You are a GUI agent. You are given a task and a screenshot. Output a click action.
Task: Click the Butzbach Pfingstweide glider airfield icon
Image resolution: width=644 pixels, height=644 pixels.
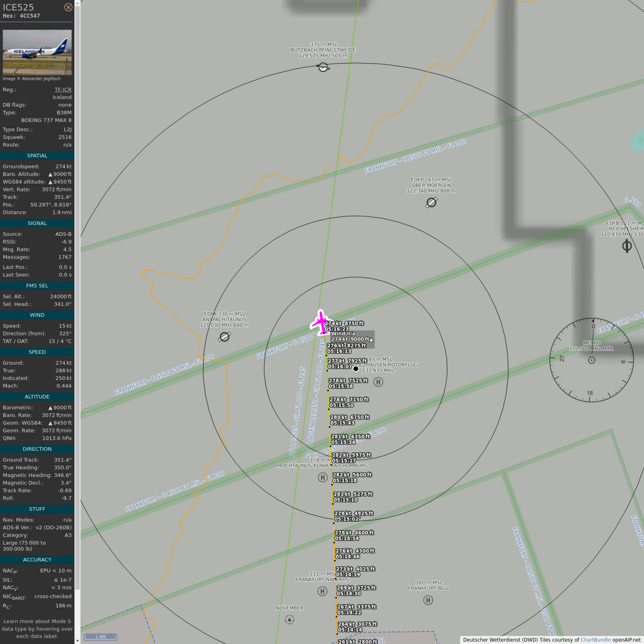pos(323,67)
